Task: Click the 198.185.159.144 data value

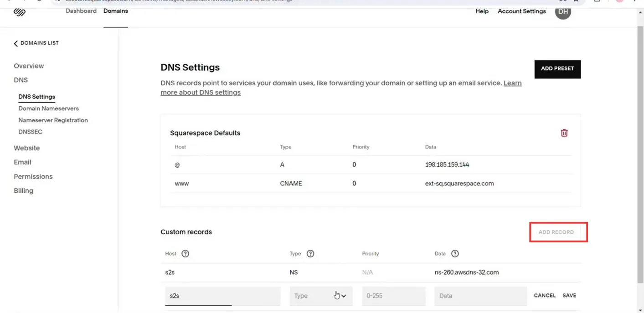Action: (x=447, y=165)
